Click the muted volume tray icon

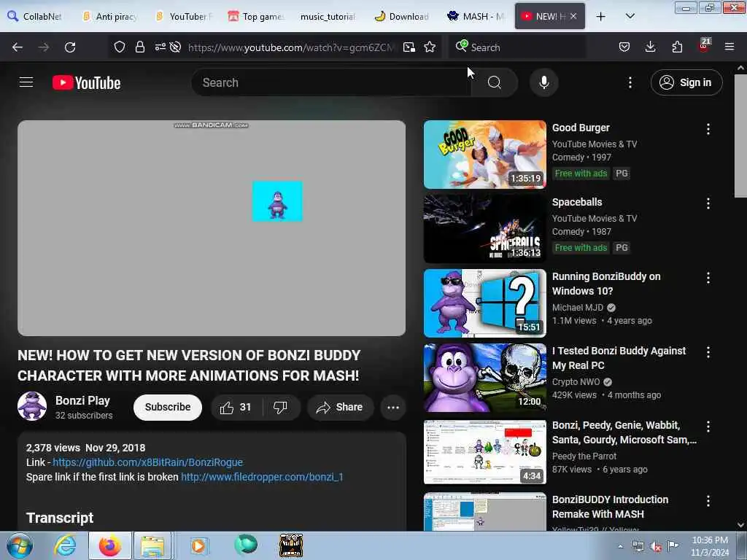point(656,547)
